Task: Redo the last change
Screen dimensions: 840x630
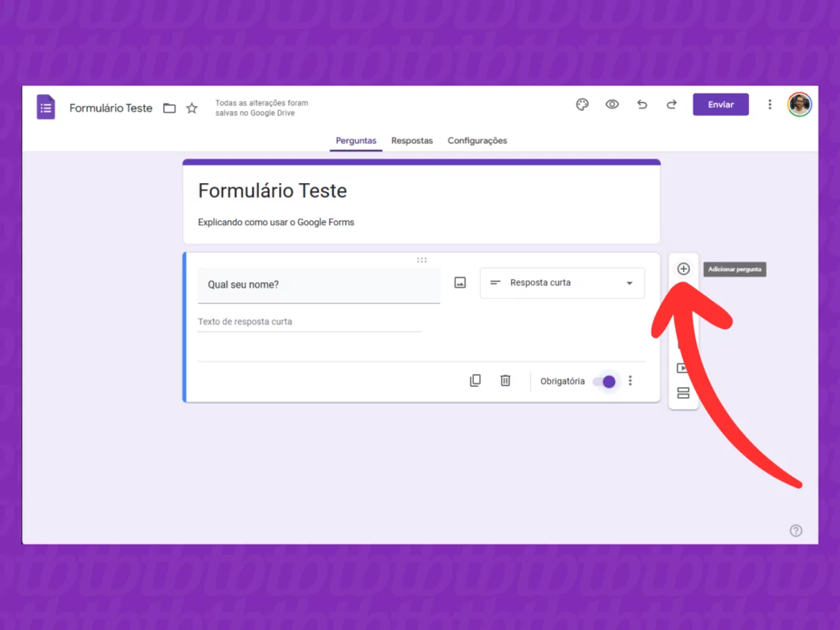Action: (x=671, y=105)
